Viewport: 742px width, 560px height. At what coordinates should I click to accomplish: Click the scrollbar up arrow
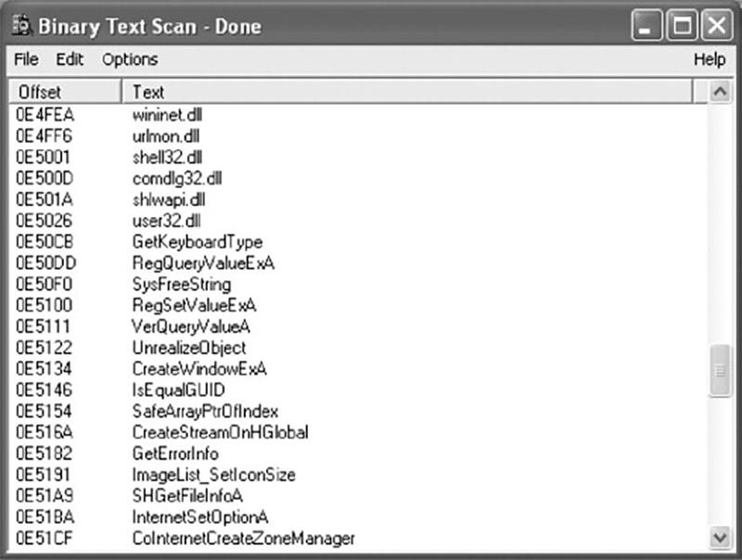[720, 91]
